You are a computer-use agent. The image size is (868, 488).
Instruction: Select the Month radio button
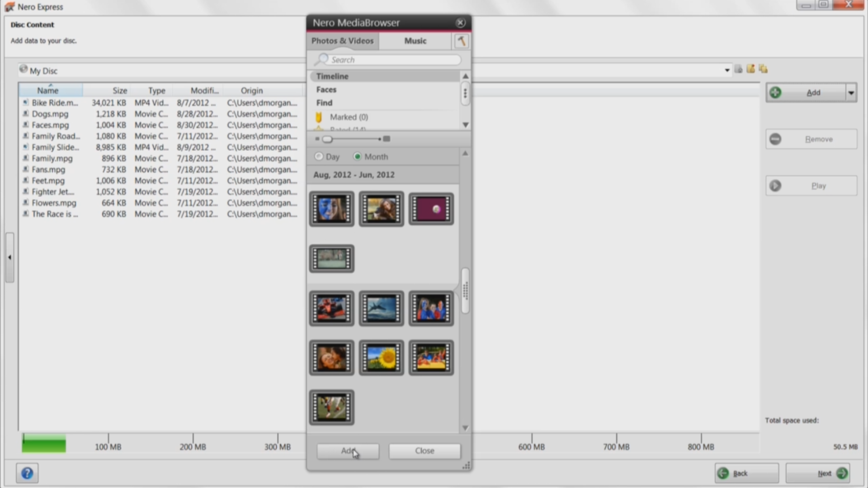tap(358, 156)
